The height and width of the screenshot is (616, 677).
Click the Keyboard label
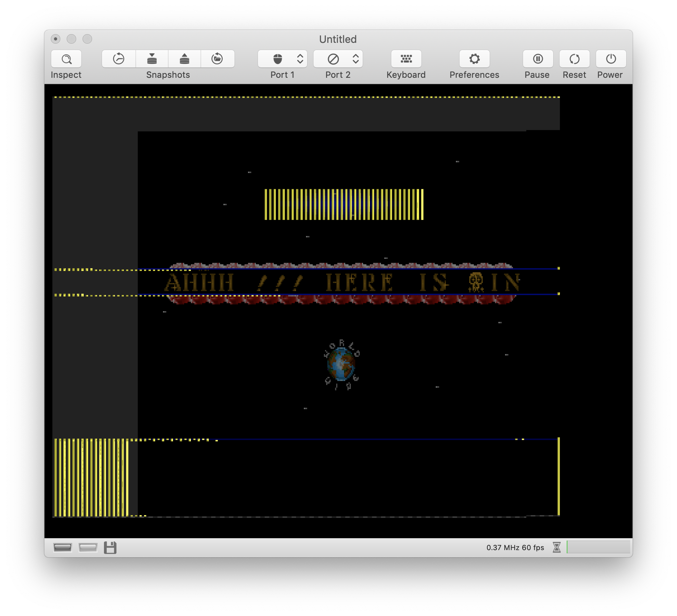click(406, 75)
